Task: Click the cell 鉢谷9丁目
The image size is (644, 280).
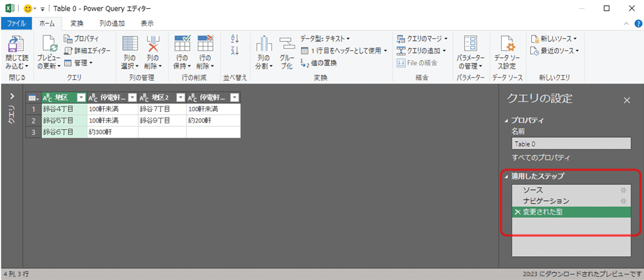Action: pyautogui.click(x=162, y=120)
